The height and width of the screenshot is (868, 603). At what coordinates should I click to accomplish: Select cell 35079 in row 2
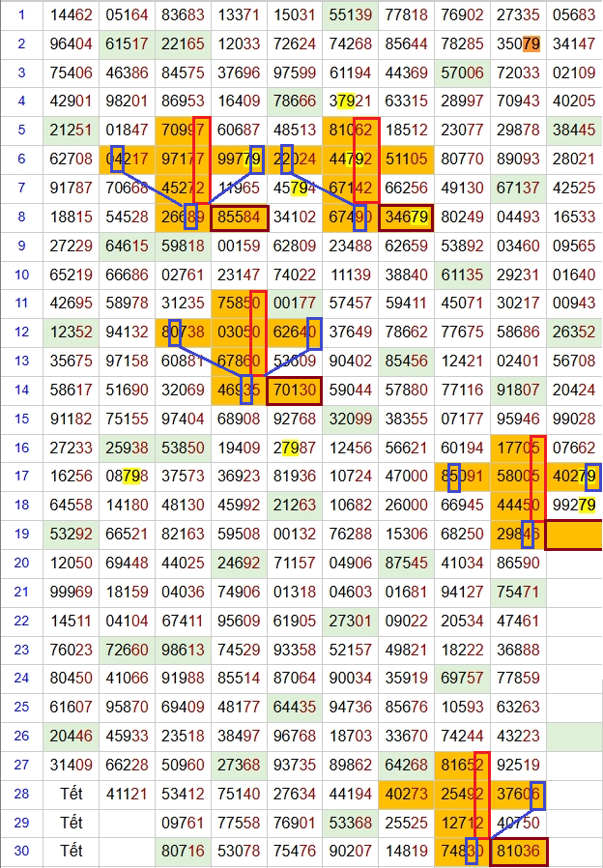(518, 43)
